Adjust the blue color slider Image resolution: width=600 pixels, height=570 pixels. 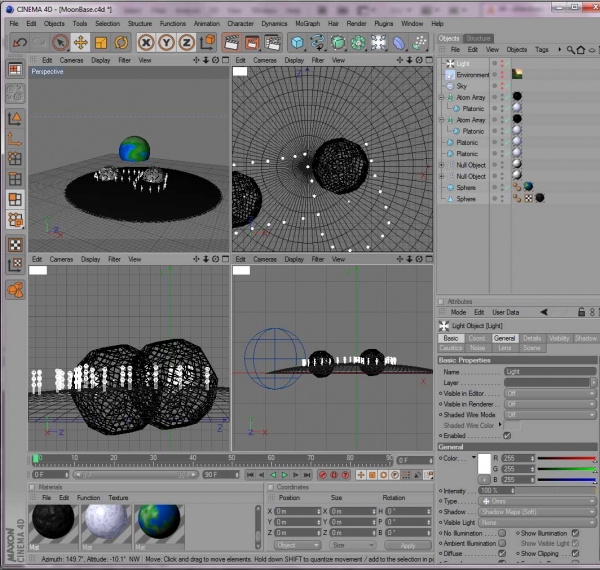point(567,479)
